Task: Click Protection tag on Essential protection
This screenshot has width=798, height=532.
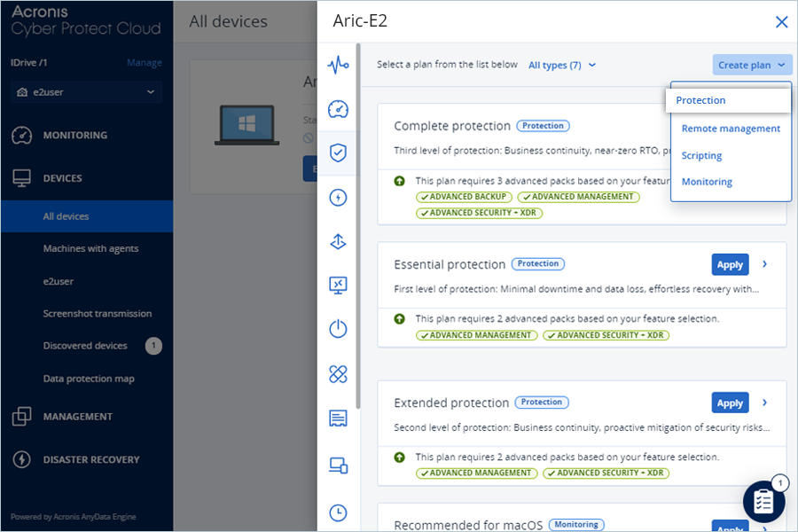Action: click(538, 263)
